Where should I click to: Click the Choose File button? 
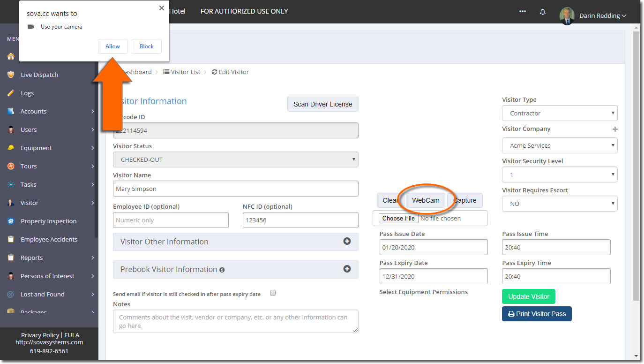399,218
